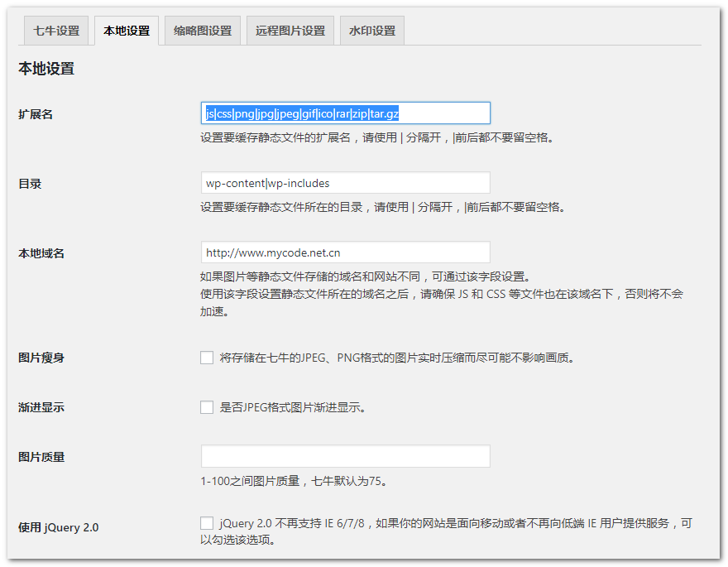Click the 扩展名 field label
Viewport: 728px width, 567px height.
(36, 114)
